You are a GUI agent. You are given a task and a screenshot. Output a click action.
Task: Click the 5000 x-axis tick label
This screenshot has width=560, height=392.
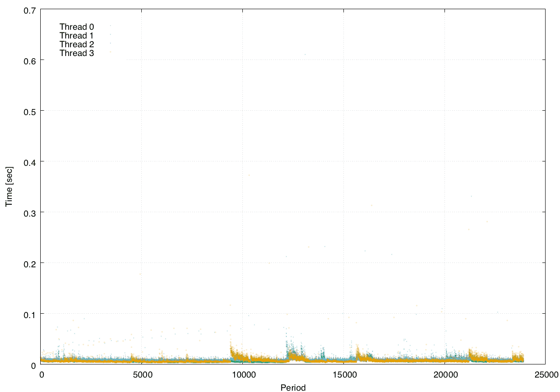coord(142,374)
